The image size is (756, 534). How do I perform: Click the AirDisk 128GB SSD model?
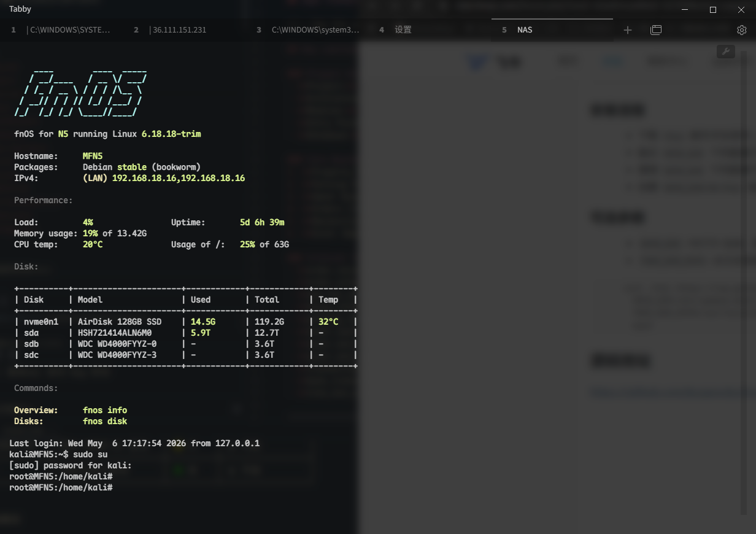[x=120, y=322]
